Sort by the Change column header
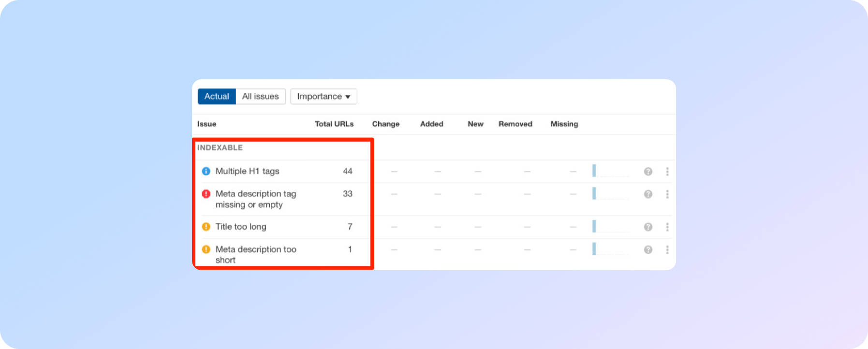The height and width of the screenshot is (349, 868). coord(386,124)
